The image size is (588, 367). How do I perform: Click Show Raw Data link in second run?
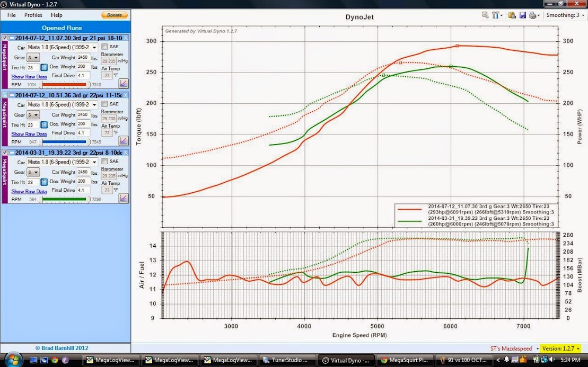[x=29, y=134]
